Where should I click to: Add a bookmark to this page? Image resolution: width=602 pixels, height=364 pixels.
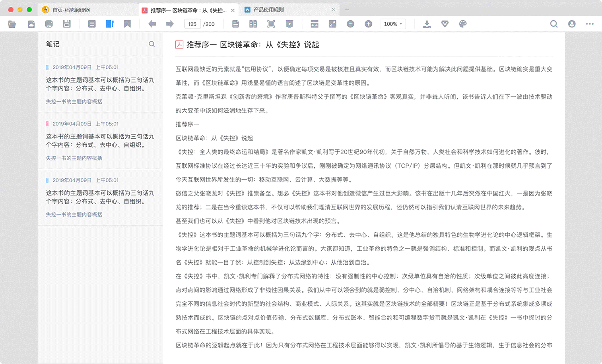point(127,24)
